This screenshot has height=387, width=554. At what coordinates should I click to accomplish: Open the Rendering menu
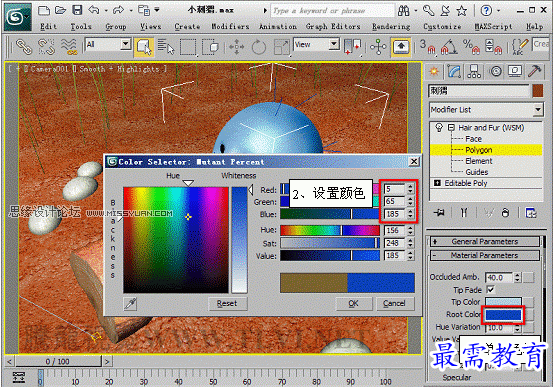[x=391, y=27]
